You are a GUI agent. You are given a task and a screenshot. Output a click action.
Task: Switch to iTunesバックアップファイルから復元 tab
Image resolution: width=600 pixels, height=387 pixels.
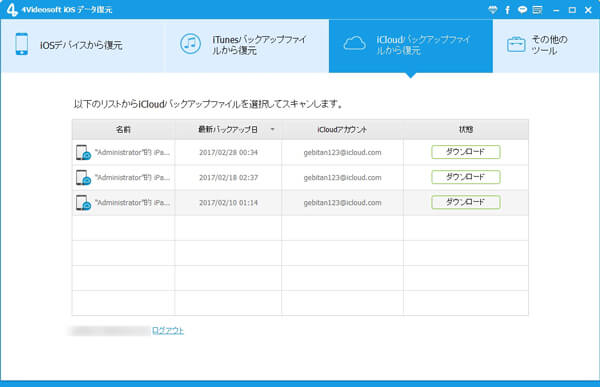point(247,46)
